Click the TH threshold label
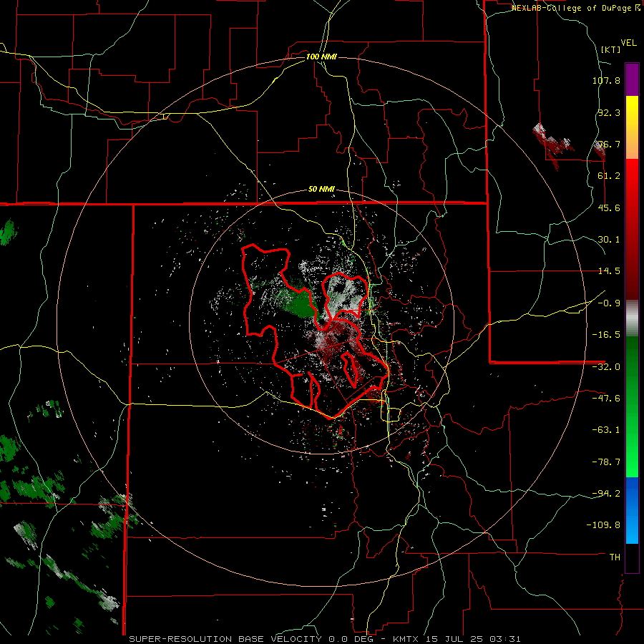The image size is (644, 644). 615,557
